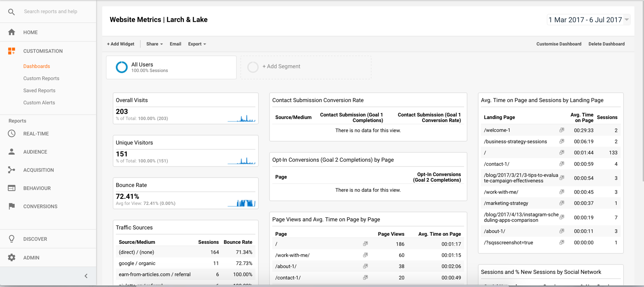Click the Behaviour window icon
The height and width of the screenshot is (287, 644).
12,188
